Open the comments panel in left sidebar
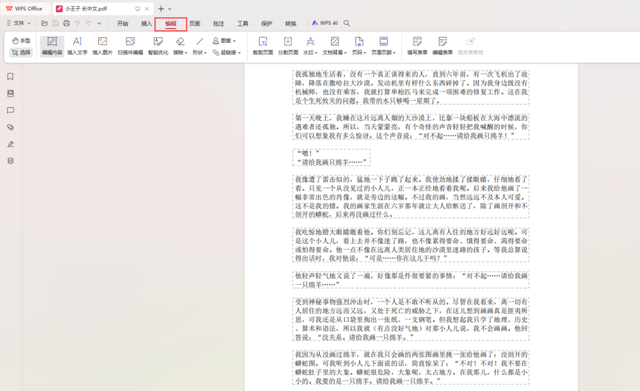 [11, 110]
